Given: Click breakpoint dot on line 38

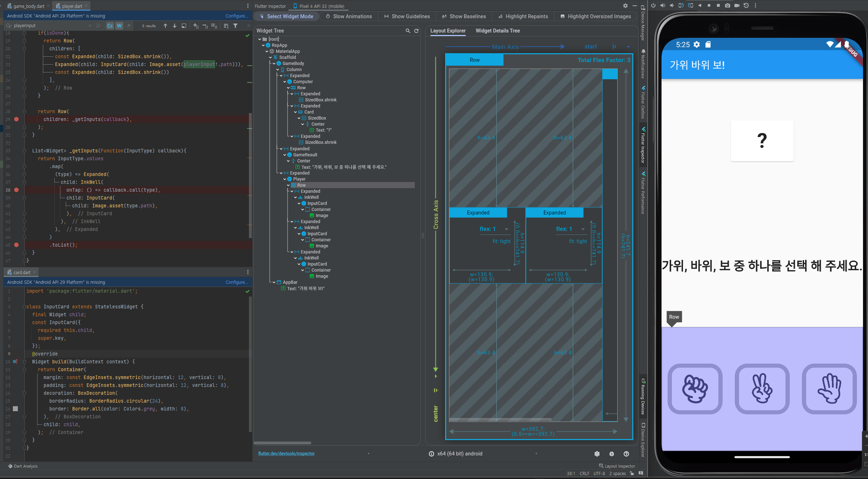Looking at the screenshot, I should pyautogui.click(x=16, y=190).
